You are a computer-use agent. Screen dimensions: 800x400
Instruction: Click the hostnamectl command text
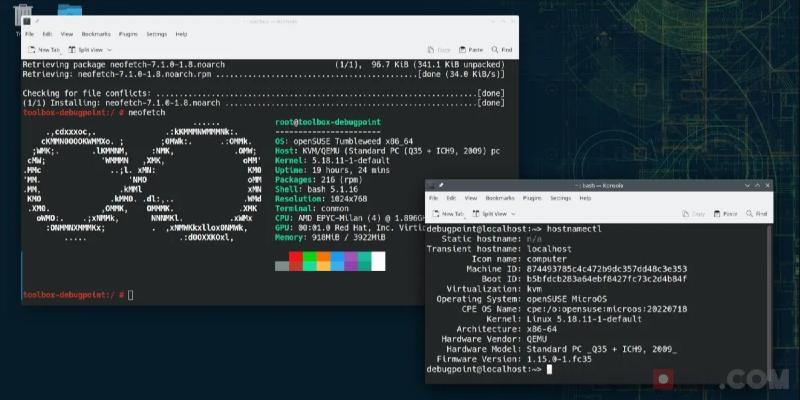point(574,229)
